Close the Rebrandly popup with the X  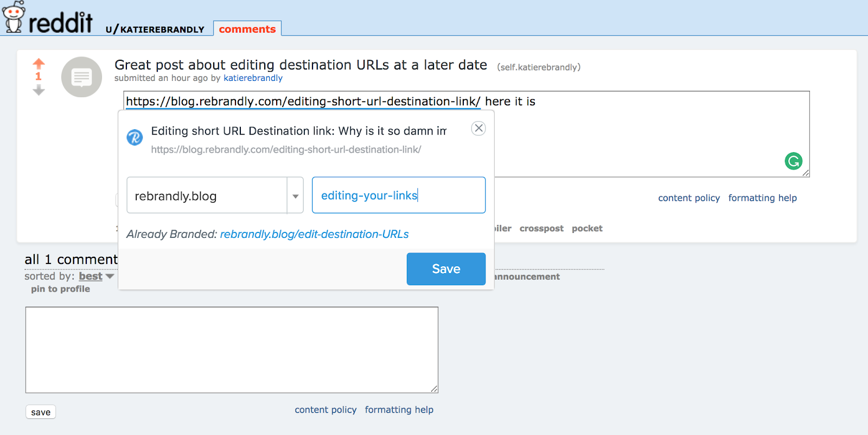[478, 128]
